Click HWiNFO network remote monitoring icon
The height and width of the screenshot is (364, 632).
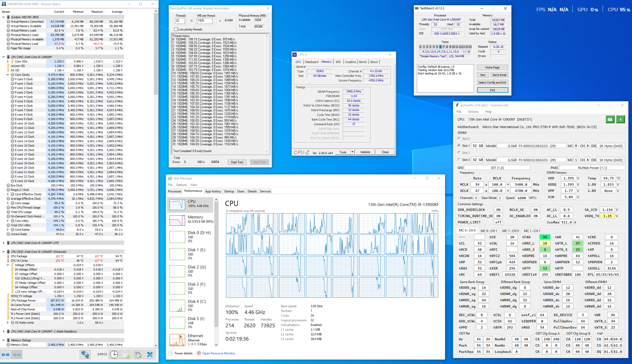point(85,354)
